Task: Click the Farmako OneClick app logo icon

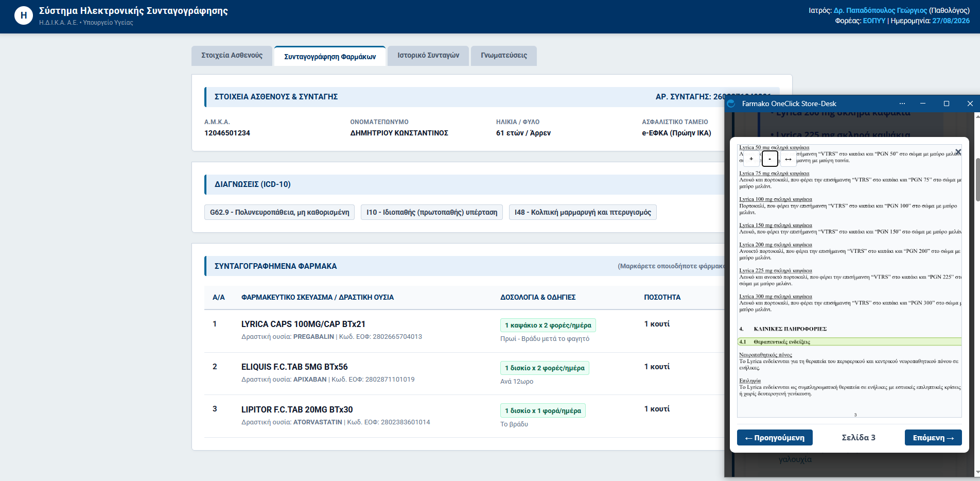Action: (731, 104)
